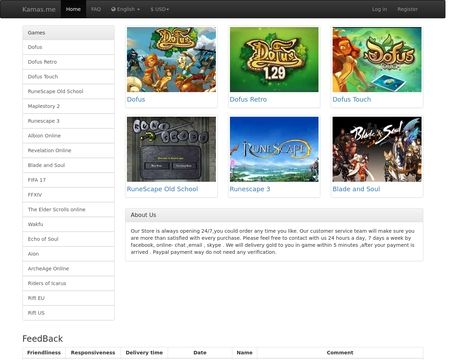Select Dofus in the Games sidebar

[x=68, y=47]
